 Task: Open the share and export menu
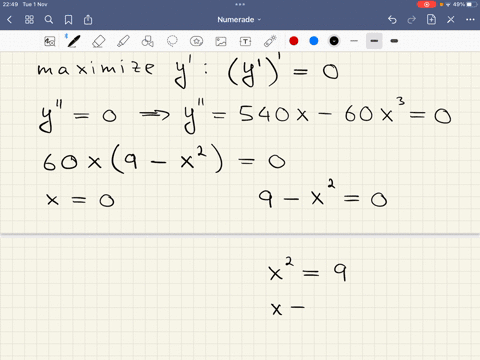(88, 20)
